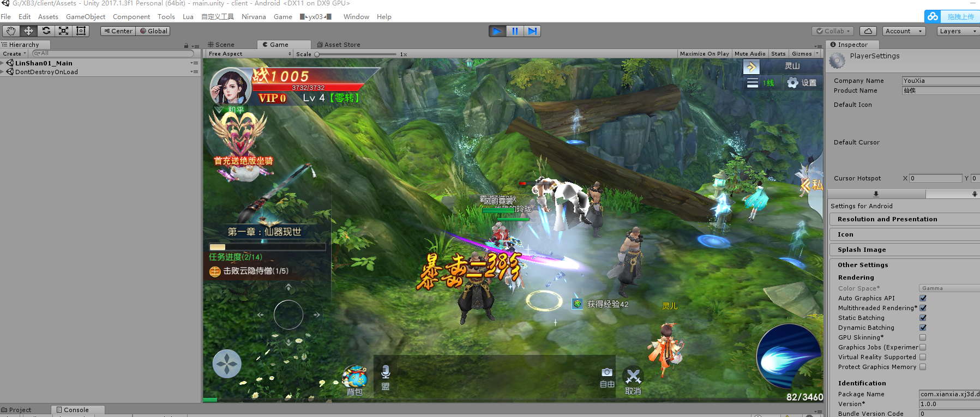Open the GameObject menu
Image resolution: width=980 pixels, height=417 pixels.
(86, 17)
